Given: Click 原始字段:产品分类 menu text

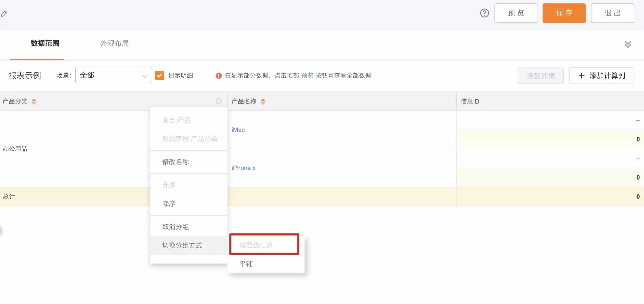Looking at the screenshot, I should [x=190, y=139].
